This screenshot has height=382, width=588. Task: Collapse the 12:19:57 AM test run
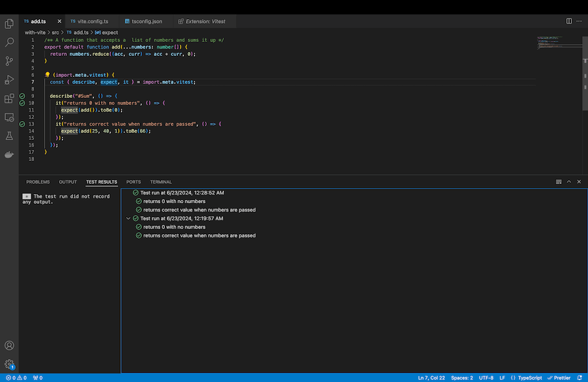[128, 218]
